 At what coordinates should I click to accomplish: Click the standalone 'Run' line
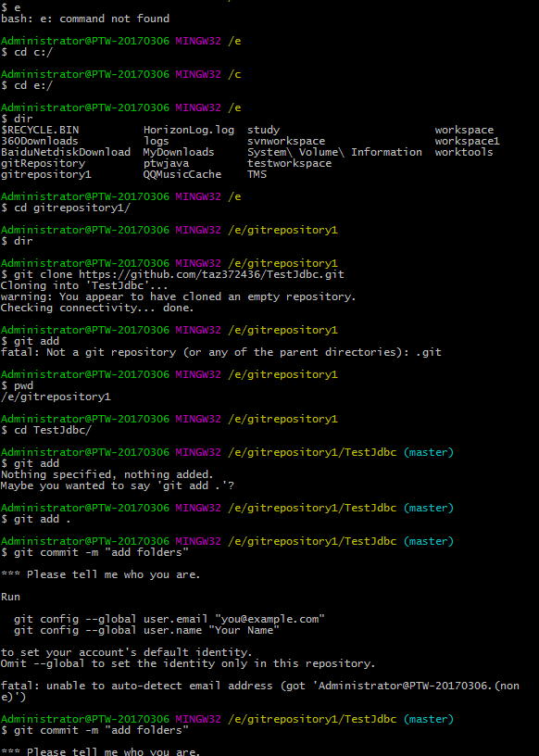click(x=10, y=597)
